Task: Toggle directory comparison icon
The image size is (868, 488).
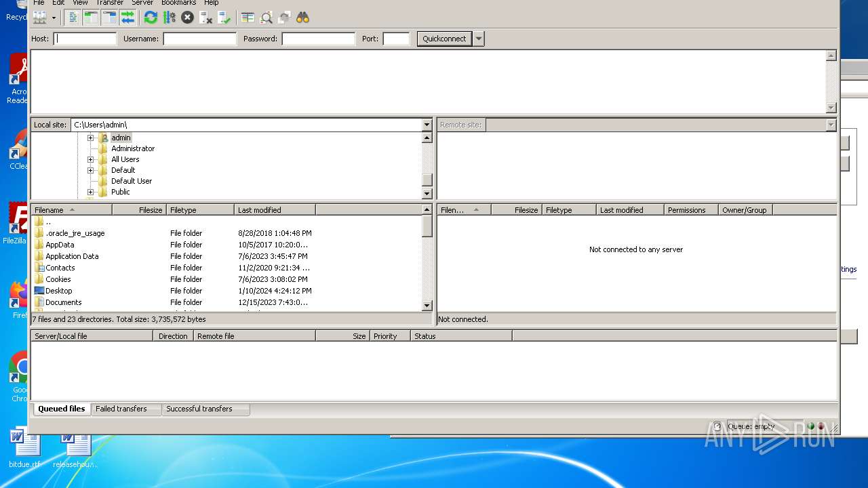Action: click(x=267, y=18)
